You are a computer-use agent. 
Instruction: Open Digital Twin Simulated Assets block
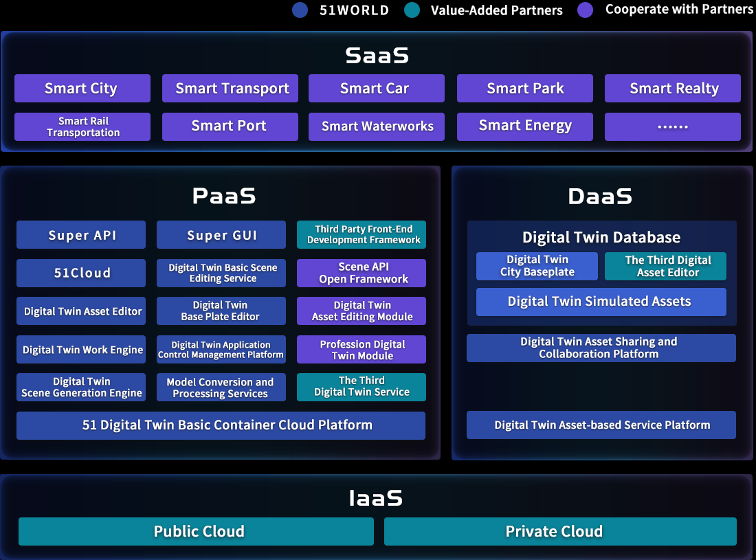click(601, 302)
